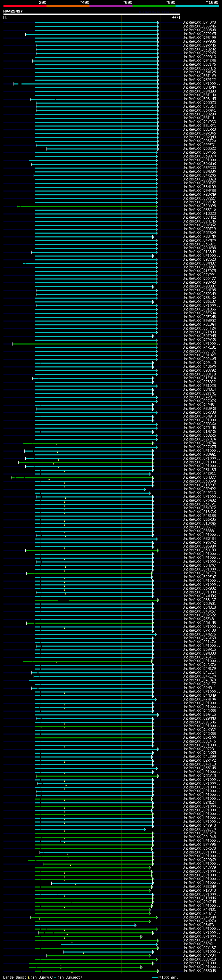Select the label UniRef100_B8P456
222x980 pixels.
coord(199,153)
